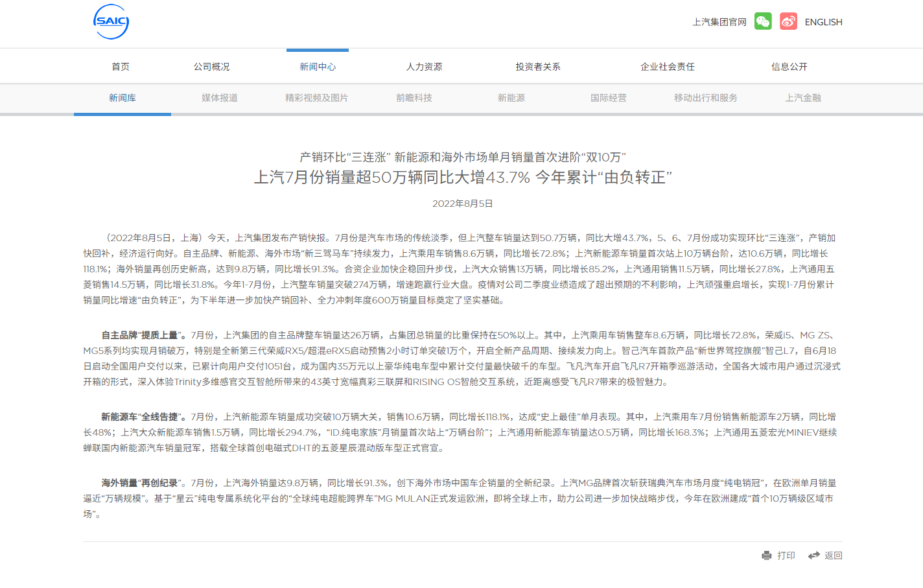Open 人力资源 menu

(425, 67)
